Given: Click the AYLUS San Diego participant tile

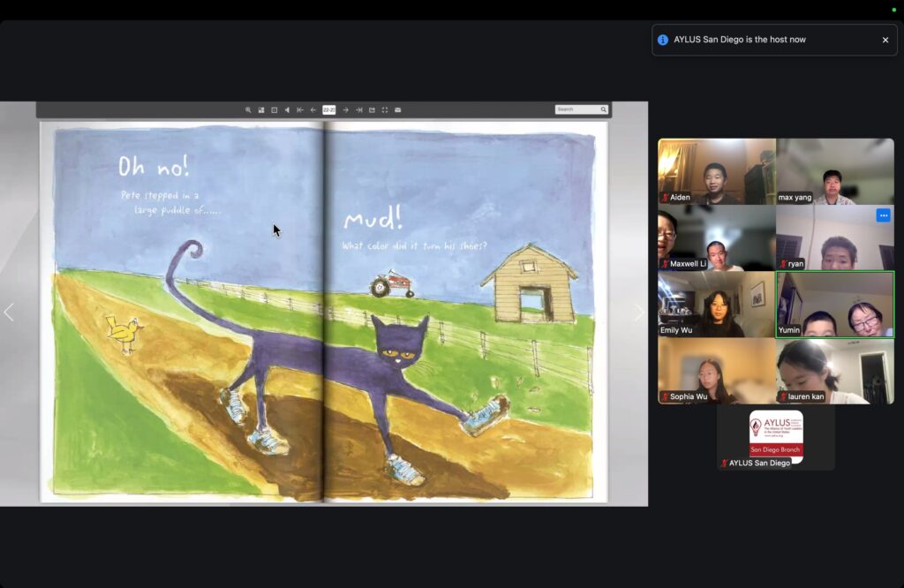Looking at the screenshot, I should click(775, 438).
